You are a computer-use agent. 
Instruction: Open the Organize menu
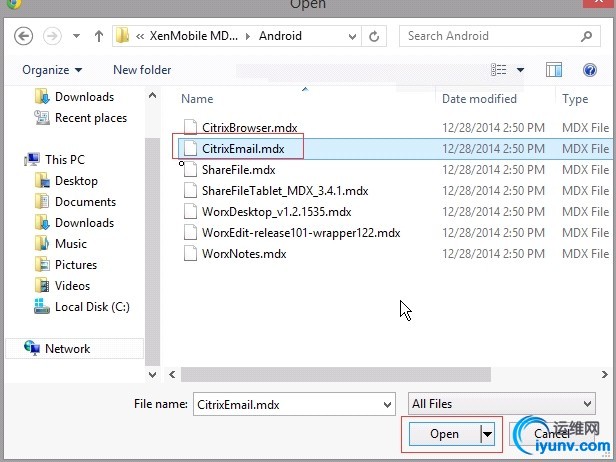pyautogui.click(x=52, y=70)
